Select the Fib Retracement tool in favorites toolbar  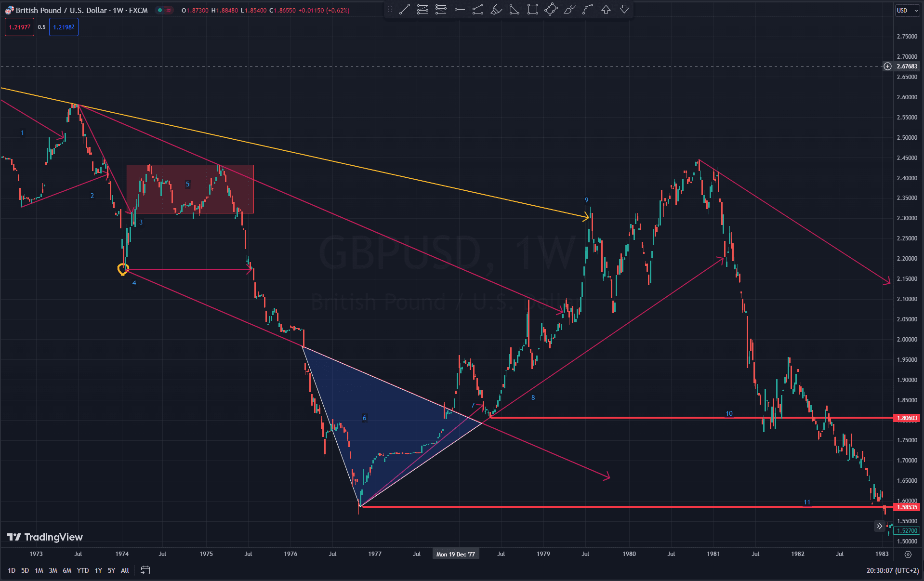click(422, 10)
